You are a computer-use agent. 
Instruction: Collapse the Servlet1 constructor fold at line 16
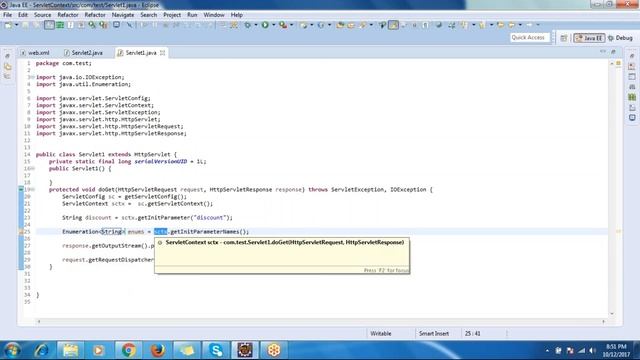[x=32, y=169]
